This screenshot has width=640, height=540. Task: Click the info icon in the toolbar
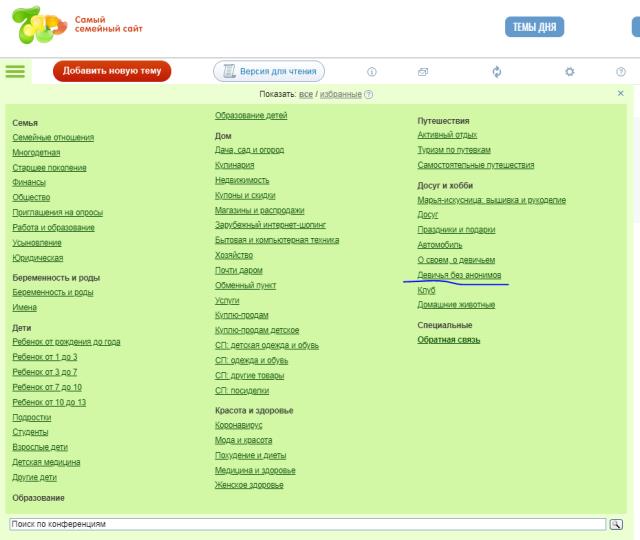[372, 72]
